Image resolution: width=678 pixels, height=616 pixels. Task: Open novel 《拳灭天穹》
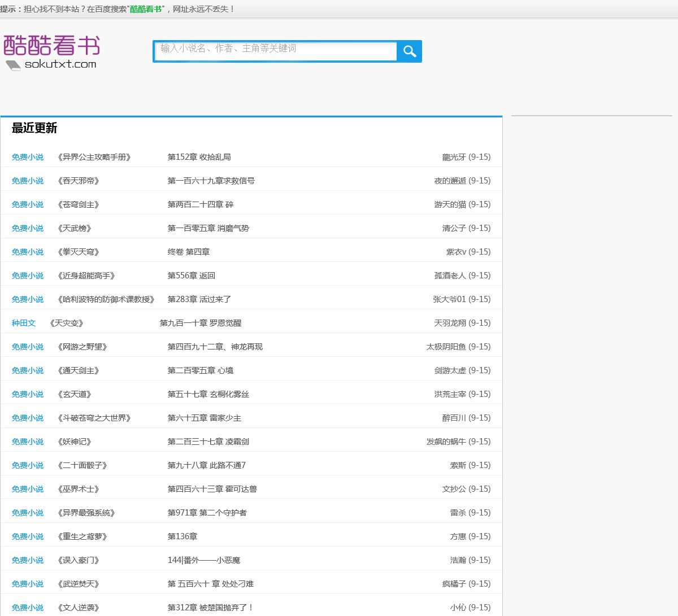click(x=79, y=252)
